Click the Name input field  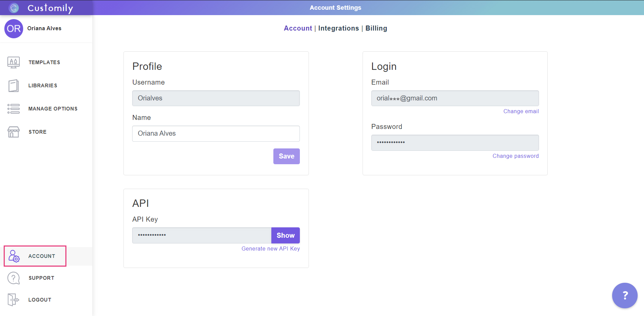[x=216, y=134]
